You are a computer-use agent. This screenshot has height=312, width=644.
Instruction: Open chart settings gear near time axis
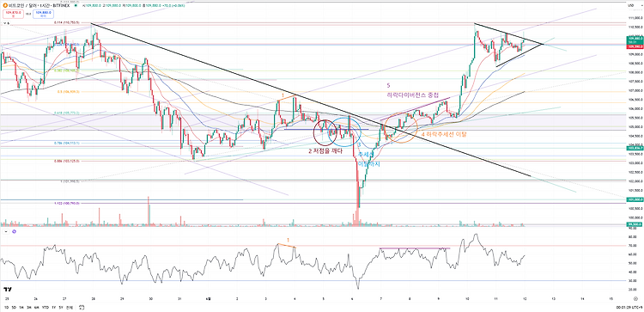pos(635,298)
